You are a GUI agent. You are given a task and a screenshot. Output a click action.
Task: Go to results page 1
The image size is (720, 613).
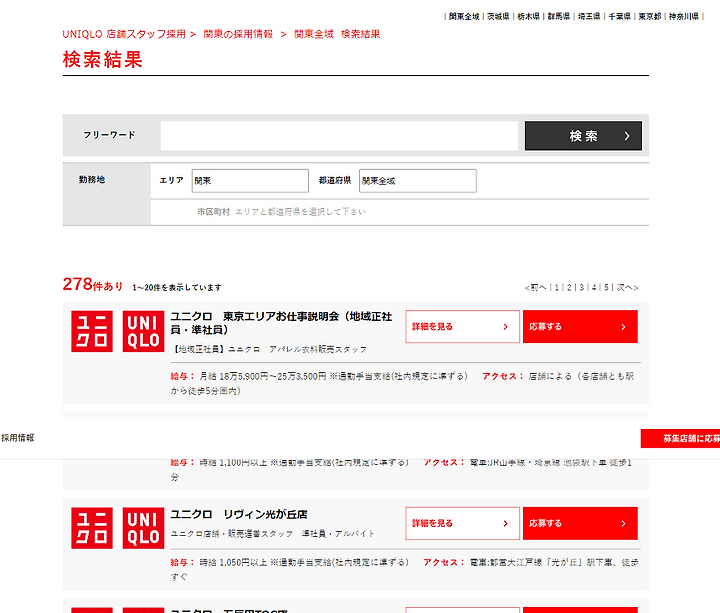(557, 287)
